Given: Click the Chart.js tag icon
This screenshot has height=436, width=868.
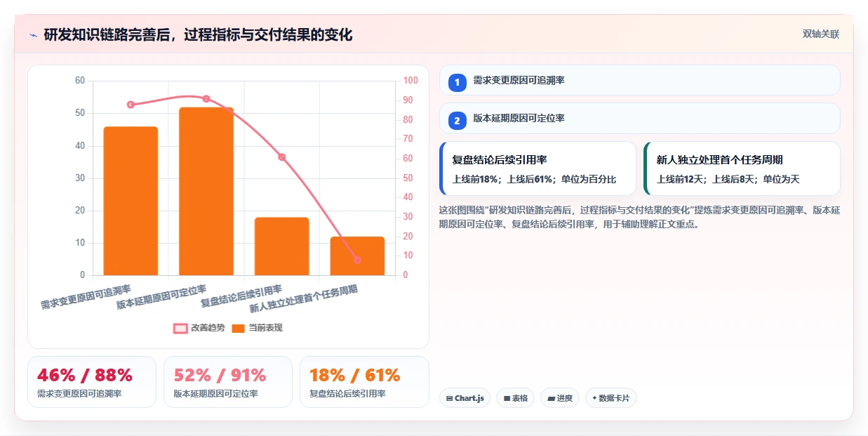Looking at the screenshot, I should [450, 398].
